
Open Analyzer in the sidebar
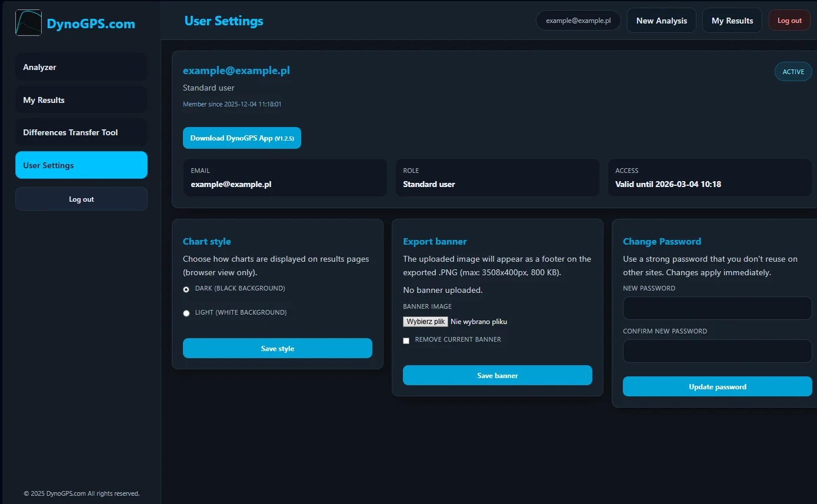(81, 67)
